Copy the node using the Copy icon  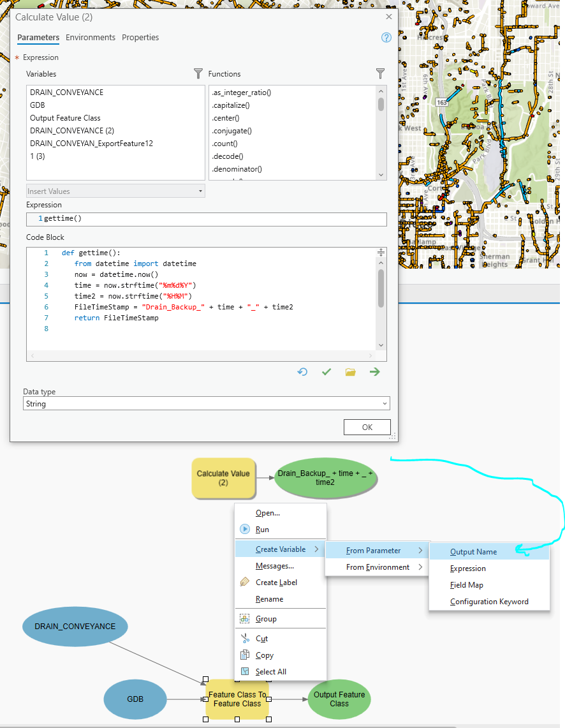click(x=244, y=655)
